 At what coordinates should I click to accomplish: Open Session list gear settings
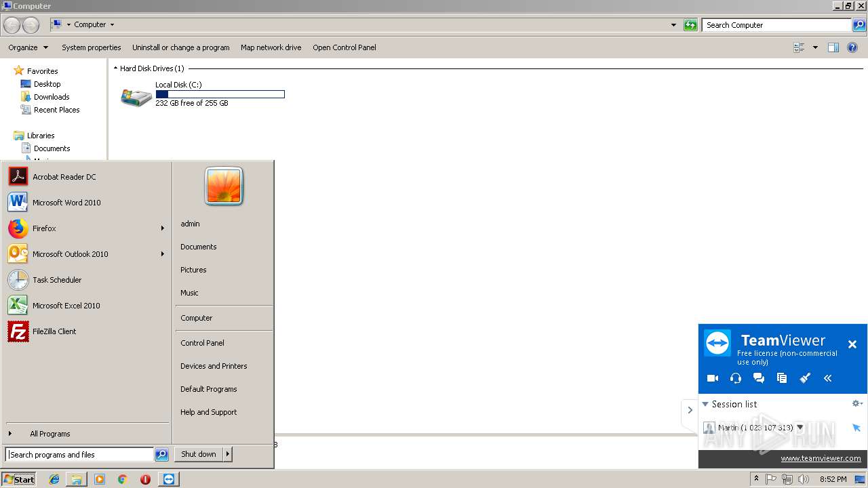(x=857, y=404)
